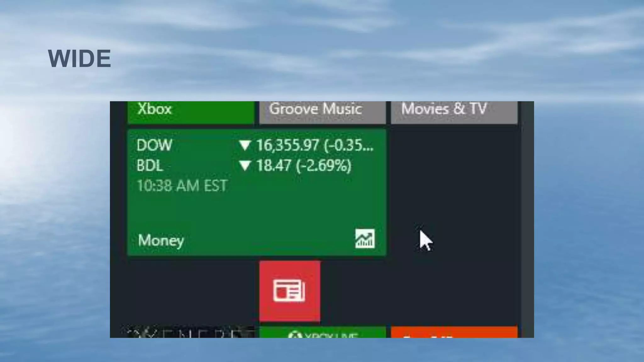Click the Money chart icon
The image size is (644, 362).
[x=365, y=239]
